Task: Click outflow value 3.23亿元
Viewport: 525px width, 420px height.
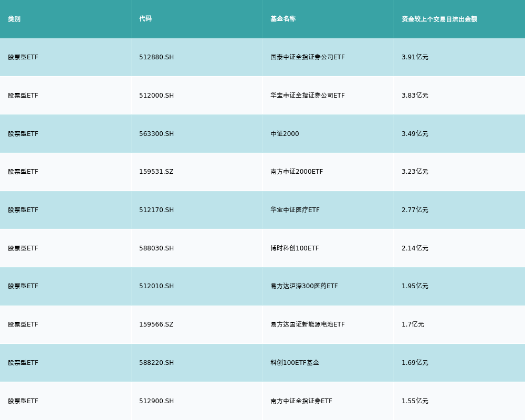Action: (x=415, y=172)
